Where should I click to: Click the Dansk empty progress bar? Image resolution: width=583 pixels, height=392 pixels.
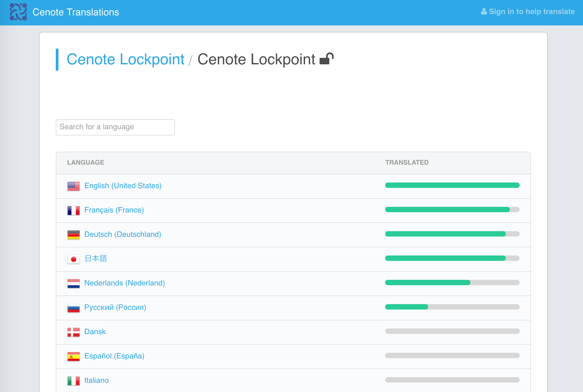452,331
